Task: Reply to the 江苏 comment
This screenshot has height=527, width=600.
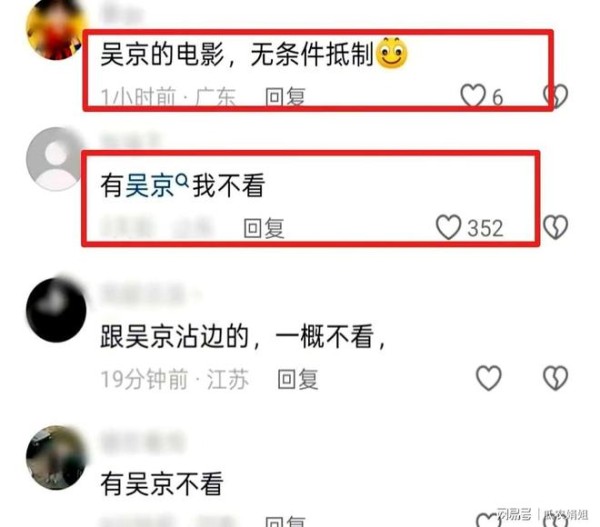Action: tap(298, 379)
